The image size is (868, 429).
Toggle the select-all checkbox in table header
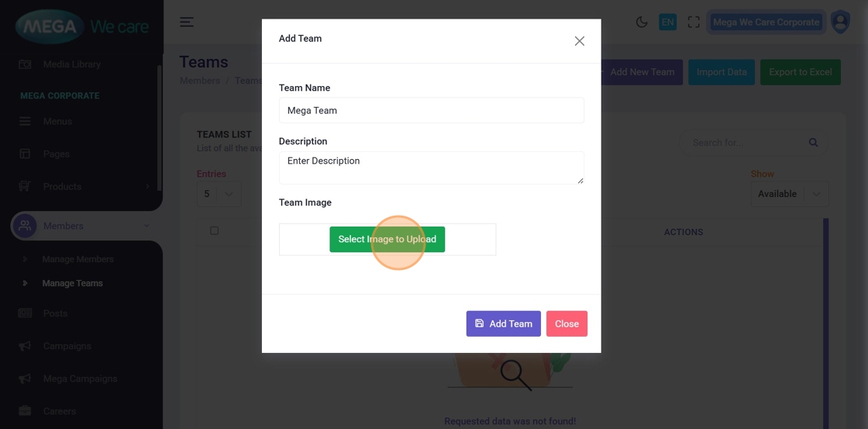tap(215, 230)
